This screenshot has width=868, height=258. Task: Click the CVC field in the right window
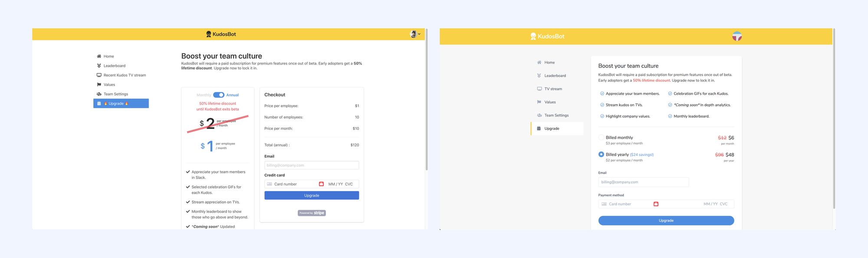click(x=723, y=204)
